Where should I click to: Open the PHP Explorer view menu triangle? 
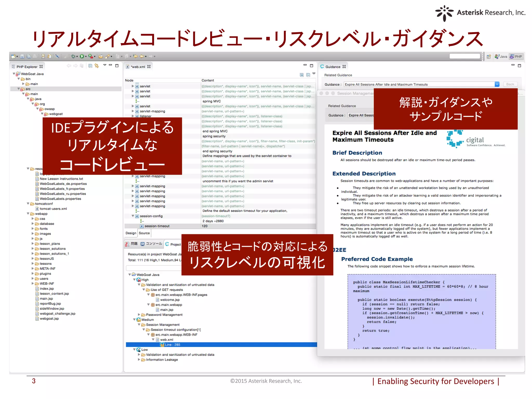105,65
